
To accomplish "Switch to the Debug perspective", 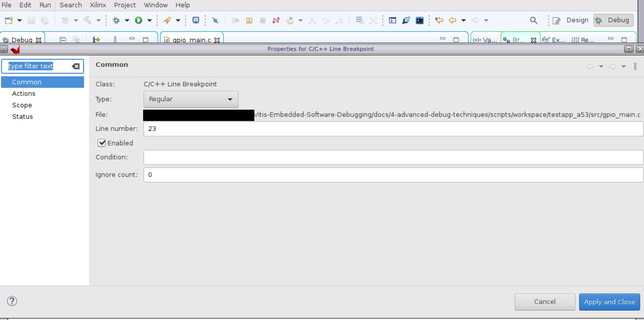I will [613, 20].
